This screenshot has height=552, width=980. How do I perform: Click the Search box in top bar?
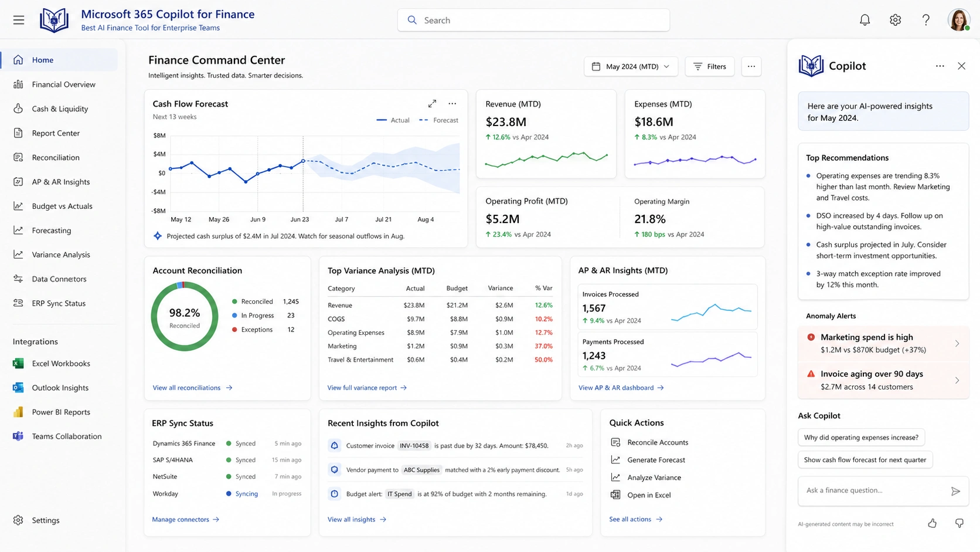pyautogui.click(x=533, y=20)
